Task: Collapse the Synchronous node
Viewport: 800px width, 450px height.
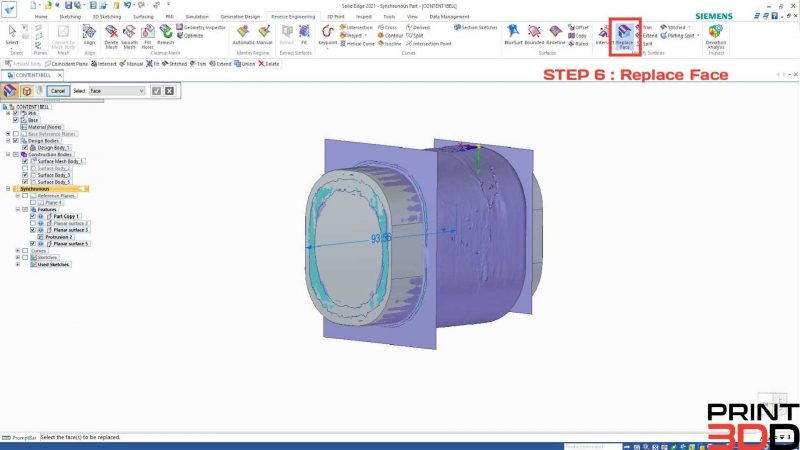Action: (x=8, y=189)
